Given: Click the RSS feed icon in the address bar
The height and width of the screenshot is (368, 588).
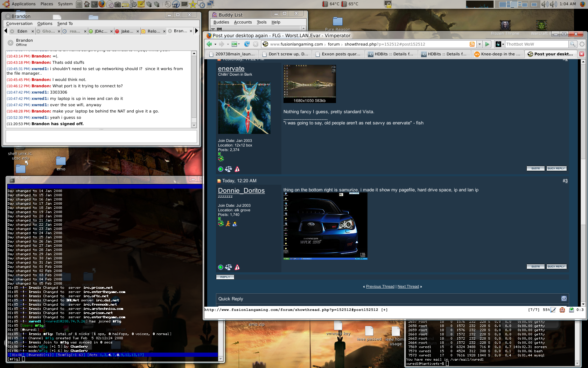Looking at the screenshot, I should [x=472, y=44].
